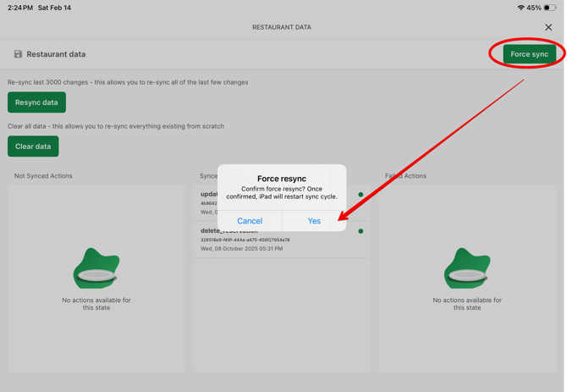Close the Restaurant Data screen
Image resolution: width=567 pixels, height=392 pixels.
tap(548, 27)
